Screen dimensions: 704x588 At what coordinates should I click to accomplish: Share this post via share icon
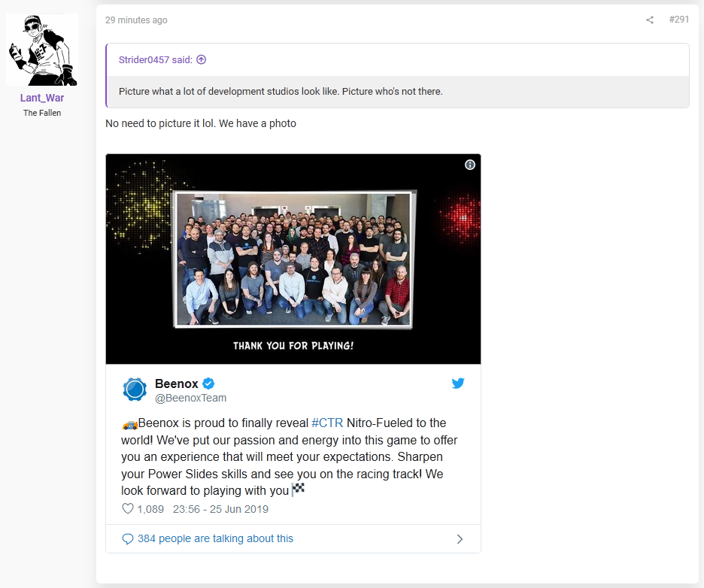click(650, 20)
